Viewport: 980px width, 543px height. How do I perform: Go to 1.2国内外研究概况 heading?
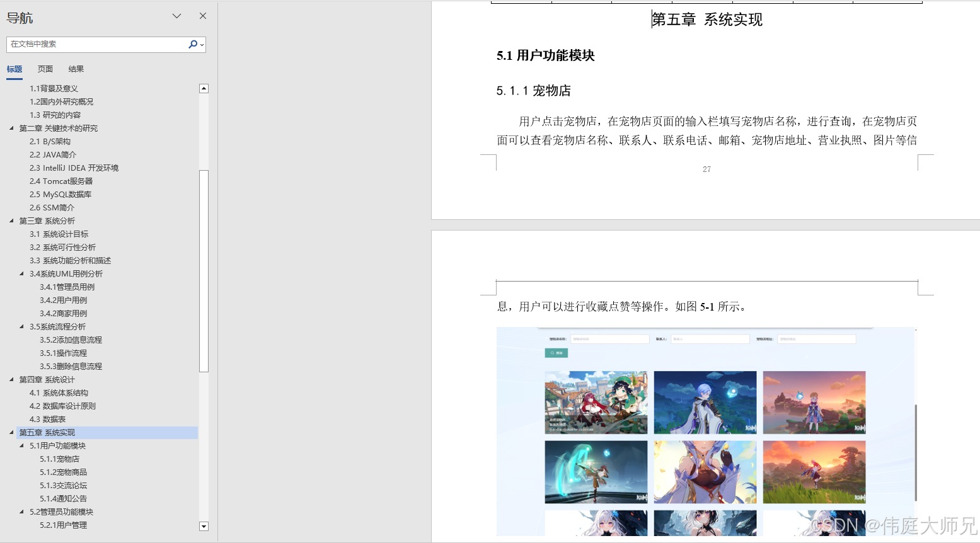(62, 102)
